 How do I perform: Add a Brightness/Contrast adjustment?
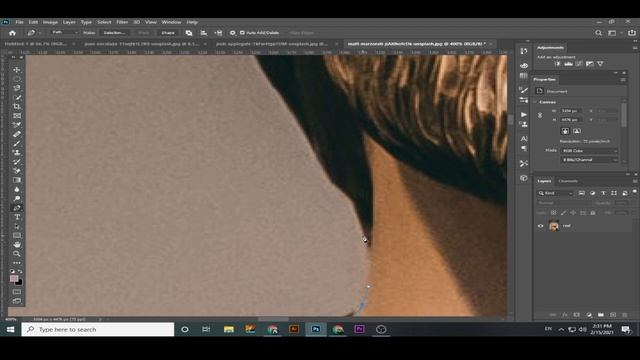click(x=558, y=64)
